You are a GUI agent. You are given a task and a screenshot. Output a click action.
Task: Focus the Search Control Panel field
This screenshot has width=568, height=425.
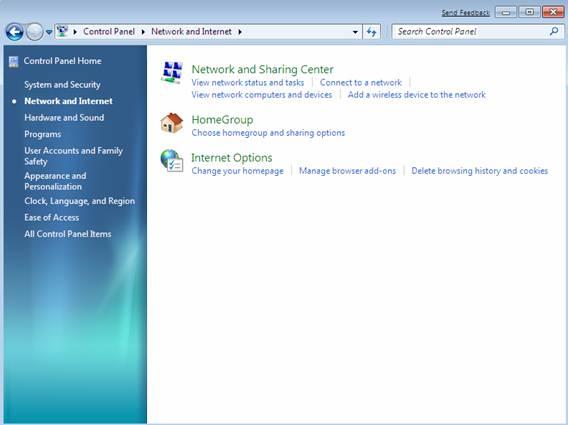[x=472, y=32]
